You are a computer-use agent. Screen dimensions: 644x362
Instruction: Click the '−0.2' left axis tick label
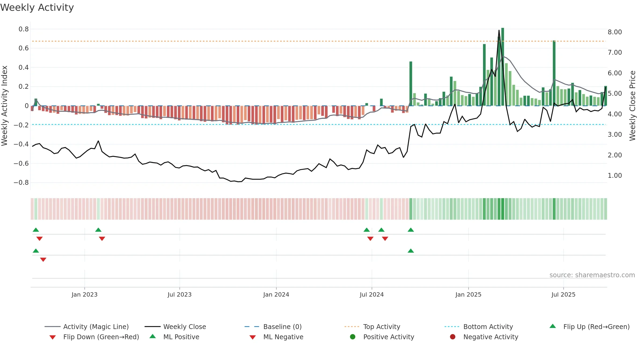(x=21, y=125)
